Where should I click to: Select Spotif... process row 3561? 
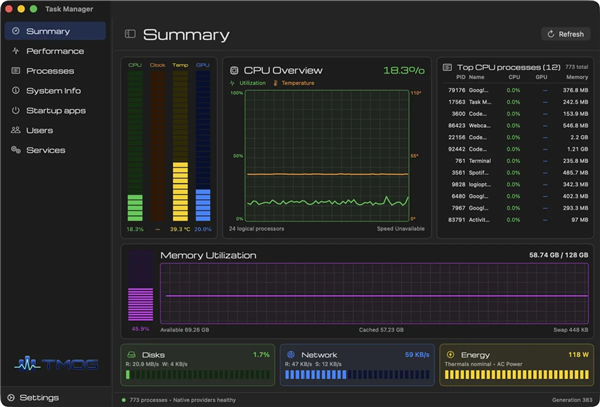tap(515, 173)
